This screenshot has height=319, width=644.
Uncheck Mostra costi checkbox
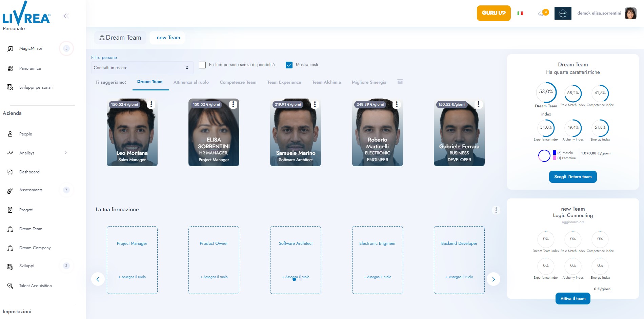(x=289, y=65)
